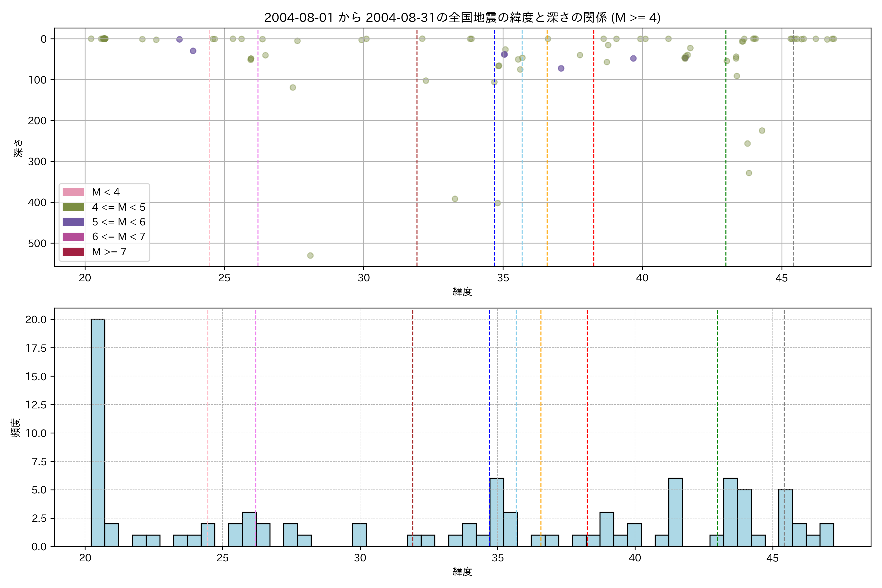Click the scatter point near latitude 33, depth 390

(455, 199)
